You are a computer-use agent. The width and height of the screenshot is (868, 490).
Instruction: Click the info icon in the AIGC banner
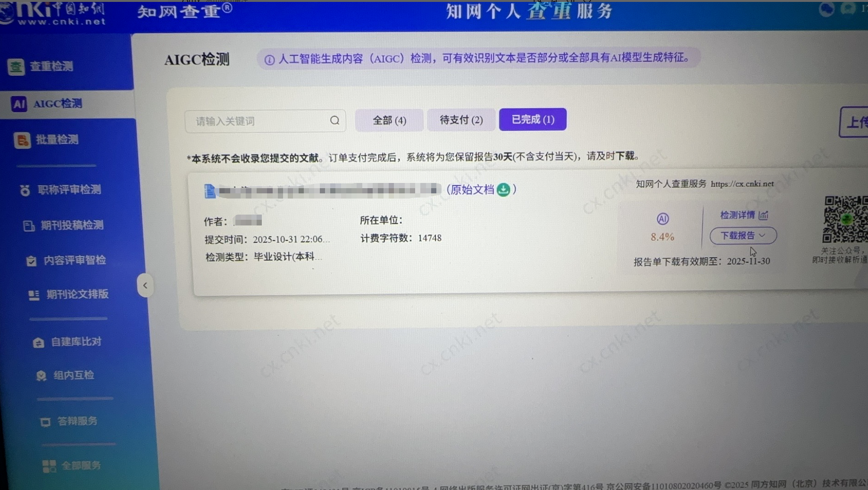pos(269,60)
